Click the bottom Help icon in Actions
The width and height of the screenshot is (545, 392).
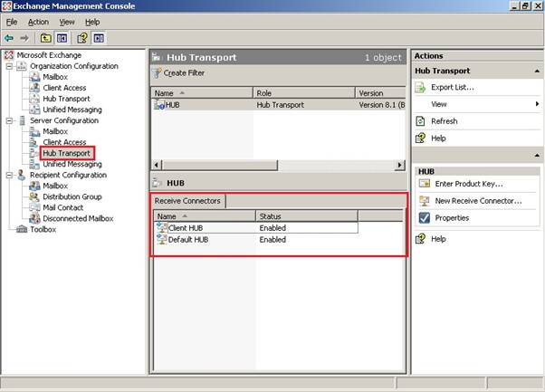(x=420, y=239)
